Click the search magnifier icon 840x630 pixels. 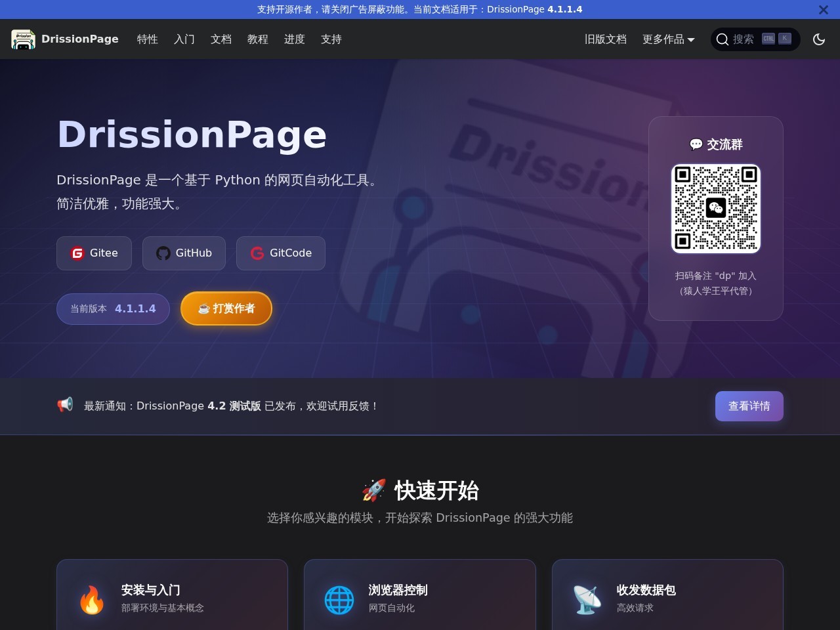click(x=723, y=39)
